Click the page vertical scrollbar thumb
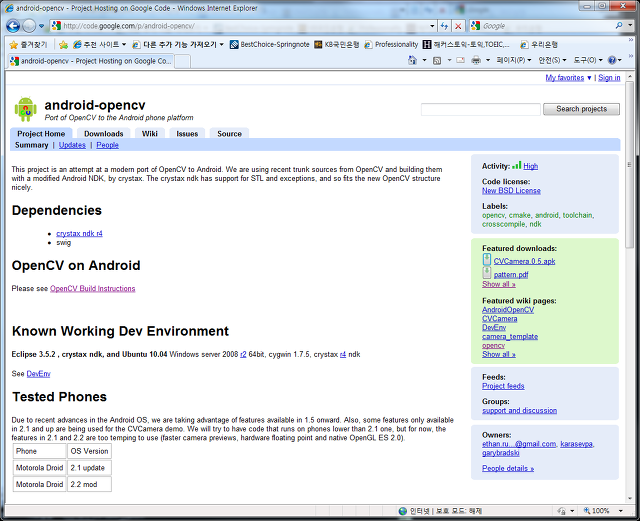 pos(630,165)
